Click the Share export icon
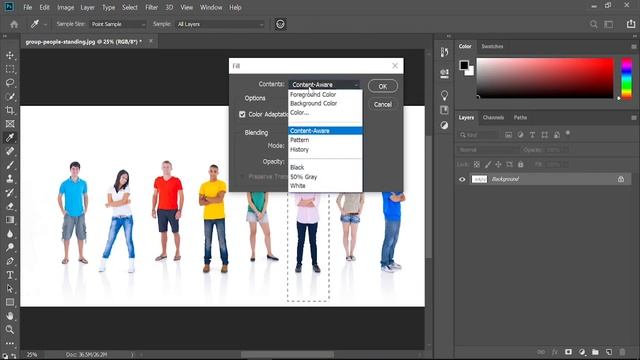 pyautogui.click(x=631, y=24)
